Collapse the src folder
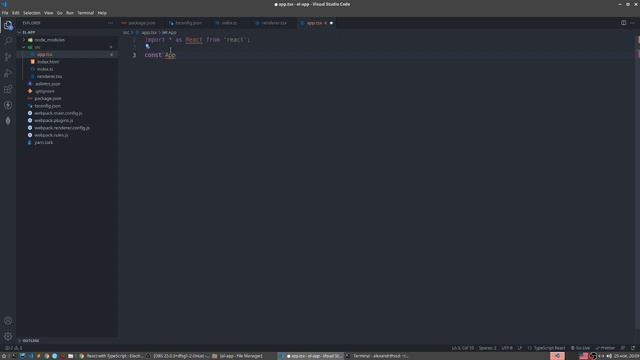This screenshot has width=640, height=360. 67,47
